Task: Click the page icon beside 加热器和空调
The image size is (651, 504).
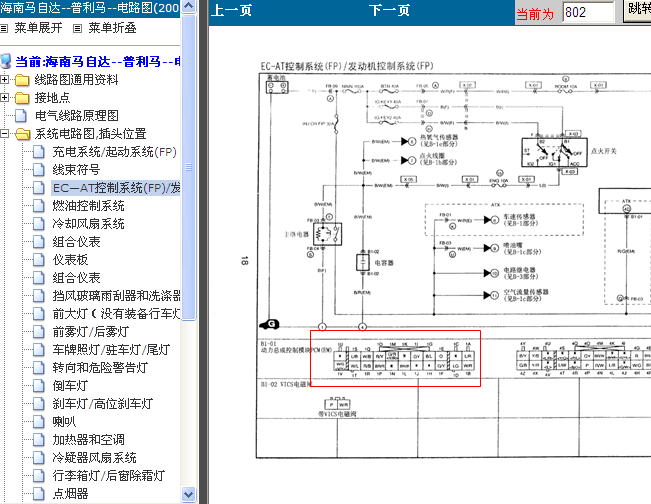Action: tap(39, 440)
